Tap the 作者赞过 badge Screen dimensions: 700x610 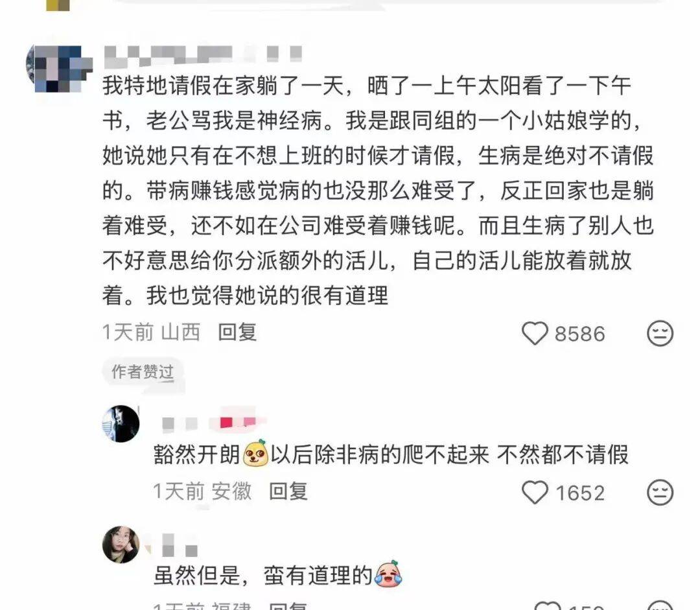[143, 371]
